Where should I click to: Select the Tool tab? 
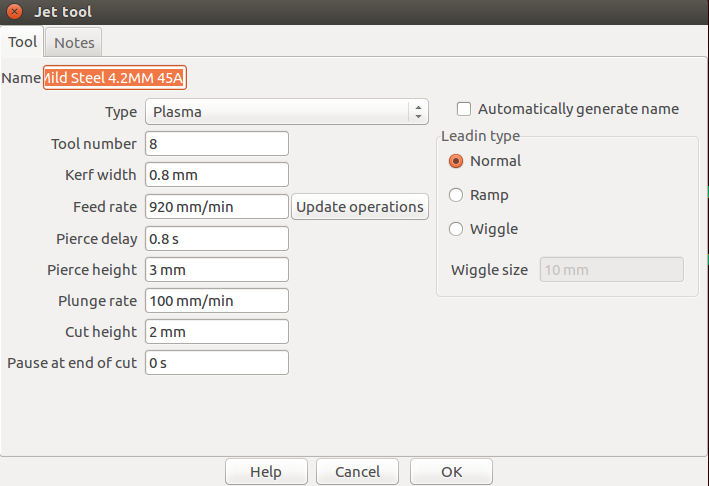22,42
